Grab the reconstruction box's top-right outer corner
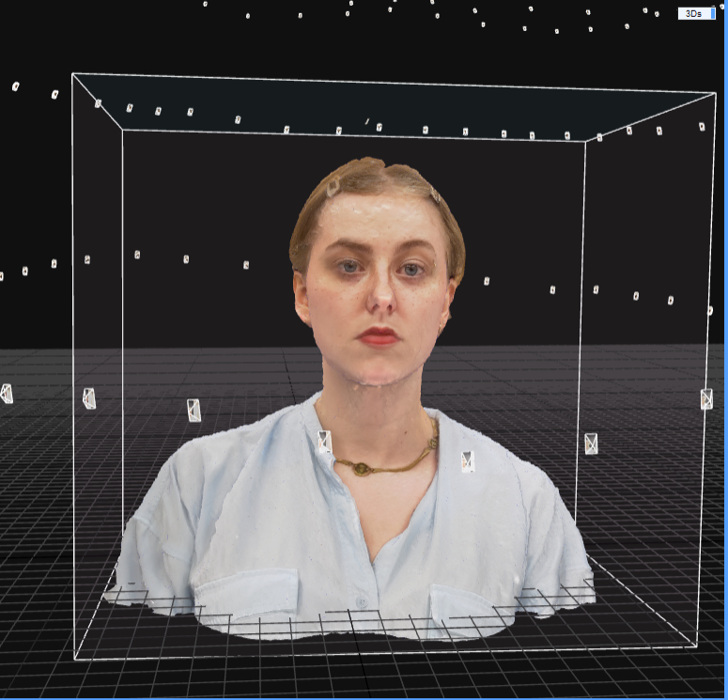728x700 pixels. [715, 93]
